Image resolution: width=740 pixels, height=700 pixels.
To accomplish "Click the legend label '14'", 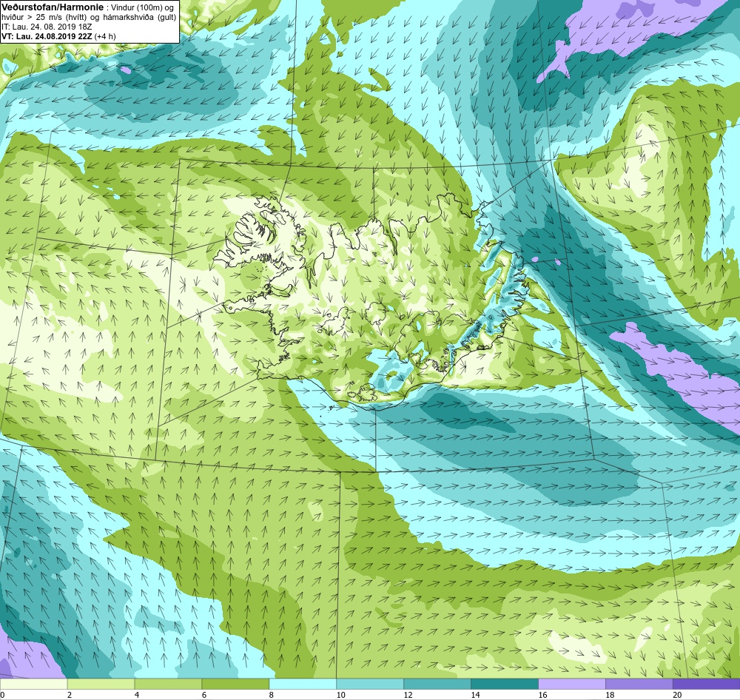I will (475, 695).
